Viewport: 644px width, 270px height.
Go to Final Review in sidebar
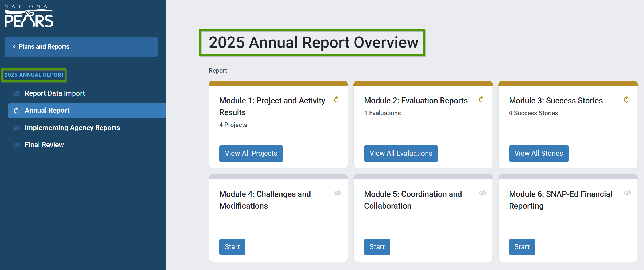(x=44, y=145)
